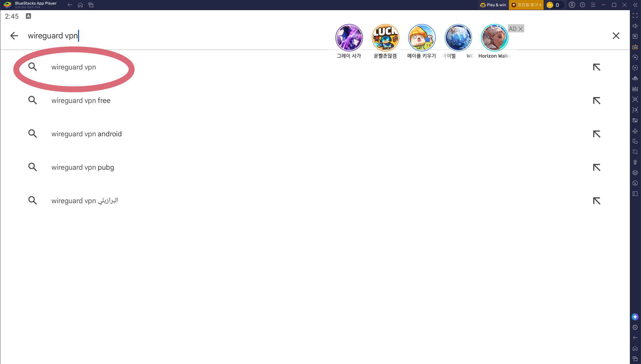Open the Horizon Walker game ad
This screenshot has height=364, width=641.
[494, 38]
